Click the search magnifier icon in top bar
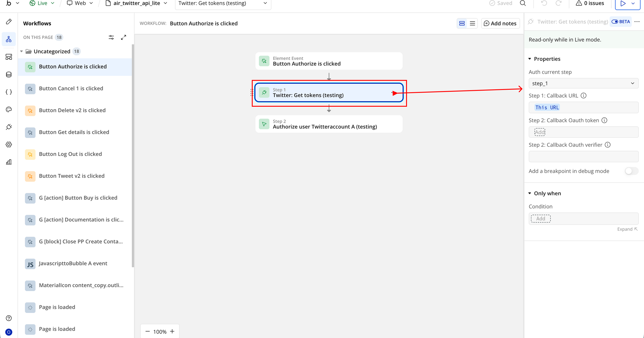 523,3
